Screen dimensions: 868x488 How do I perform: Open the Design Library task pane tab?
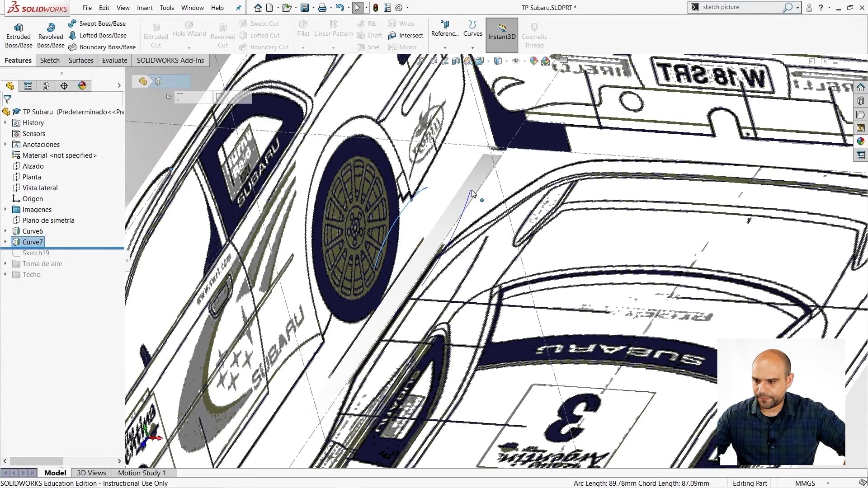[861, 101]
